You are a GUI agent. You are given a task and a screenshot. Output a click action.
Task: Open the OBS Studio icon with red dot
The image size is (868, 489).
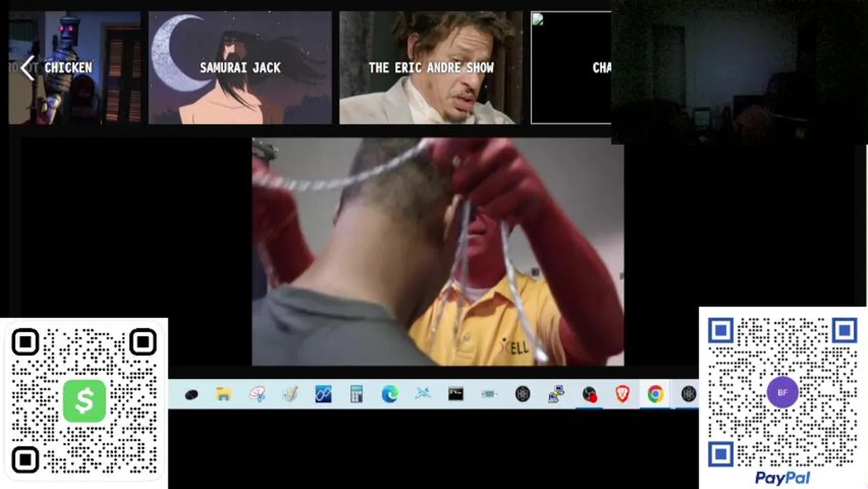pyautogui.click(x=590, y=394)
